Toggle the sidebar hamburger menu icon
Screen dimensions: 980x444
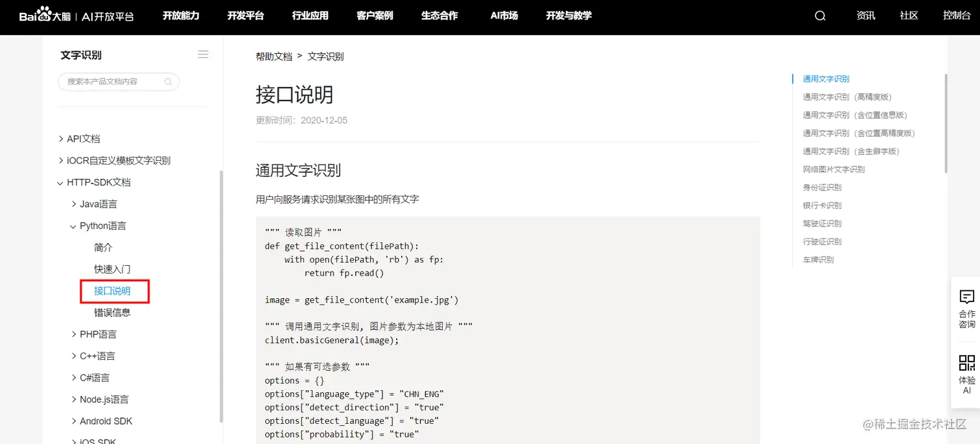[203, 54]
